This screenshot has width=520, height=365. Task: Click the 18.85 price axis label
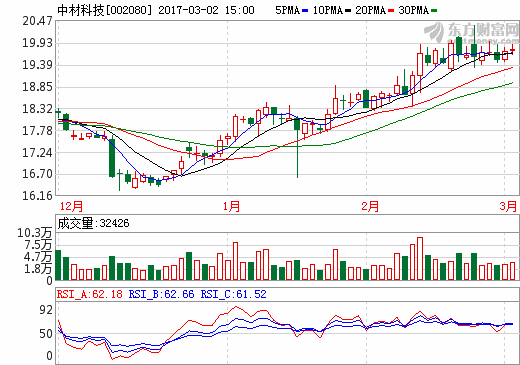(x=37, y=87)
